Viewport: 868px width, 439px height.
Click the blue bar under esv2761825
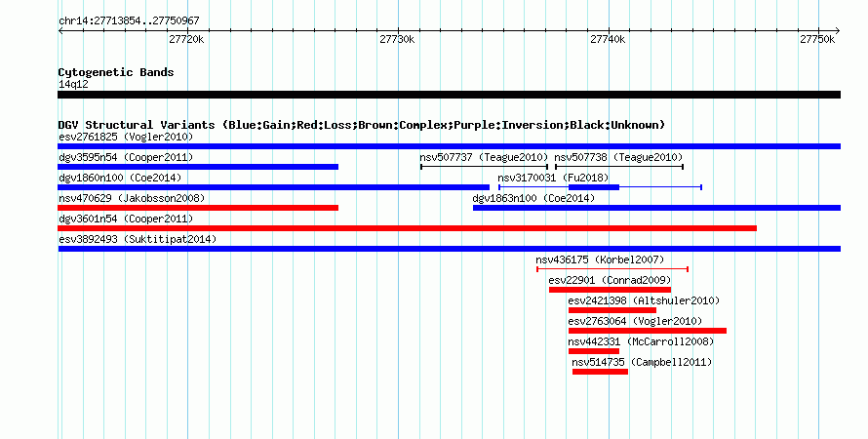click(x=449, y=146)
